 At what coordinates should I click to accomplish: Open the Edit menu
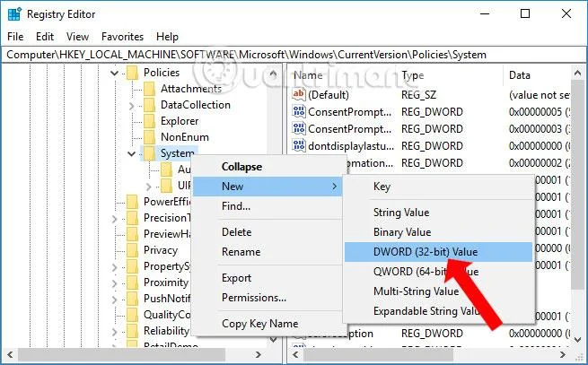(45, 37)
